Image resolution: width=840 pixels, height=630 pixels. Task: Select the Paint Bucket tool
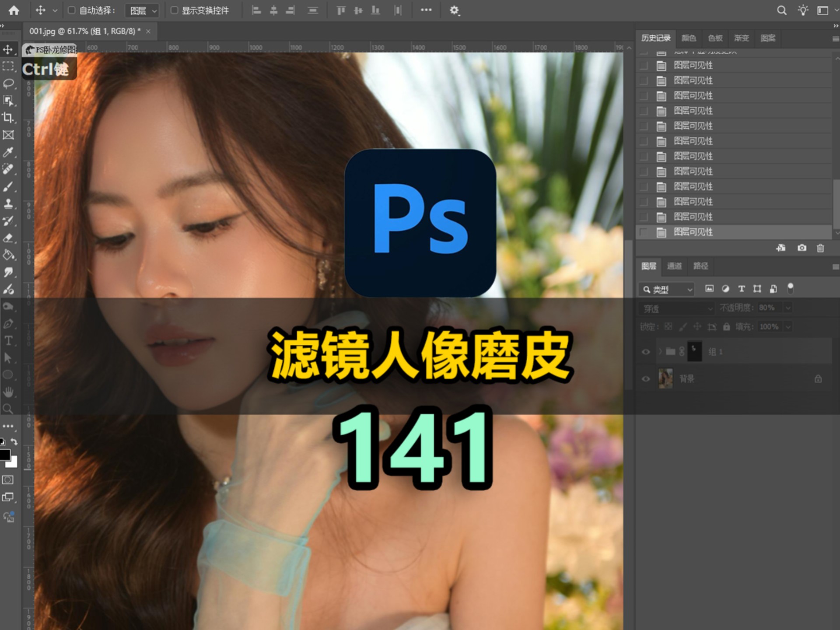(8, 255)
